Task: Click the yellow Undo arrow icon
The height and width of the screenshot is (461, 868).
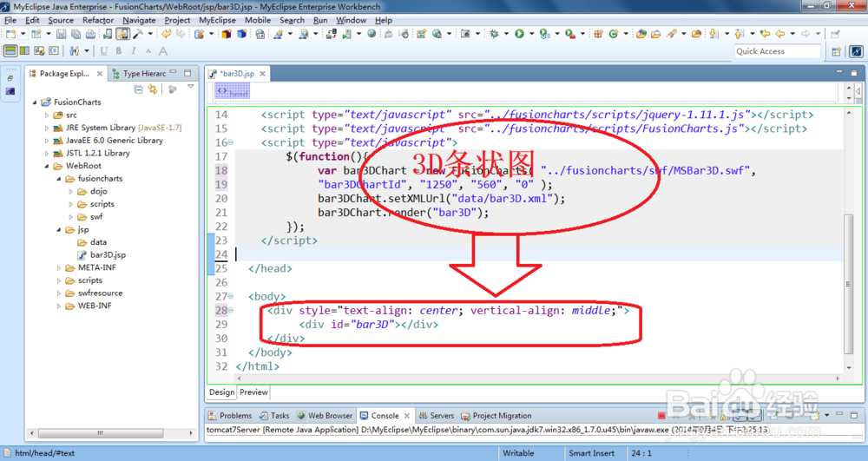Action: (x=166, y=35)
